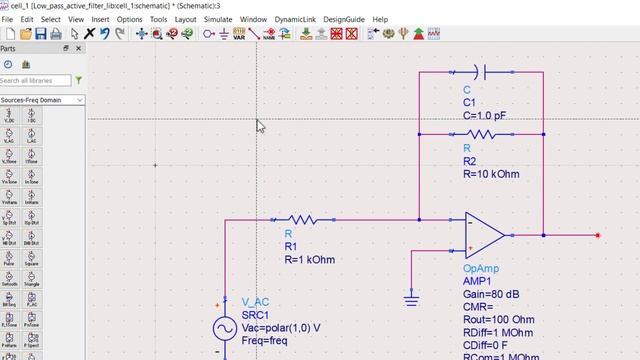Image resolution: width=640 pixels, height=360 pixels.
Task: Select the R=1 kOhm parameter of R1
Action: coord(310,260)
